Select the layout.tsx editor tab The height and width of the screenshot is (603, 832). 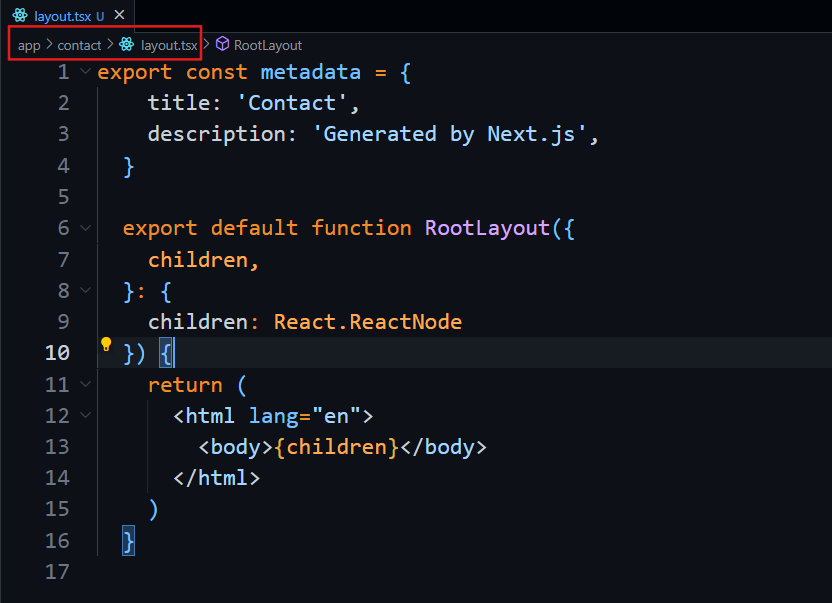pos(62,16)
